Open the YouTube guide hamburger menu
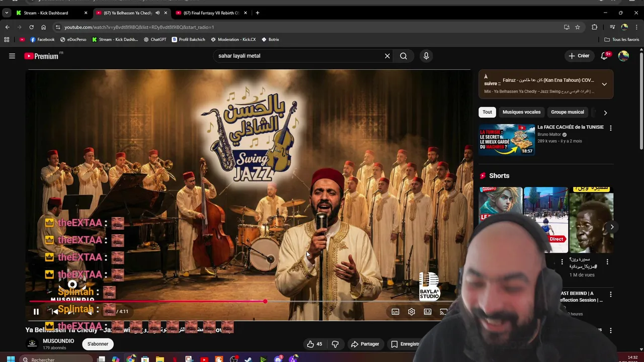This screenshot has height=362, width=644. click(12, 56)
